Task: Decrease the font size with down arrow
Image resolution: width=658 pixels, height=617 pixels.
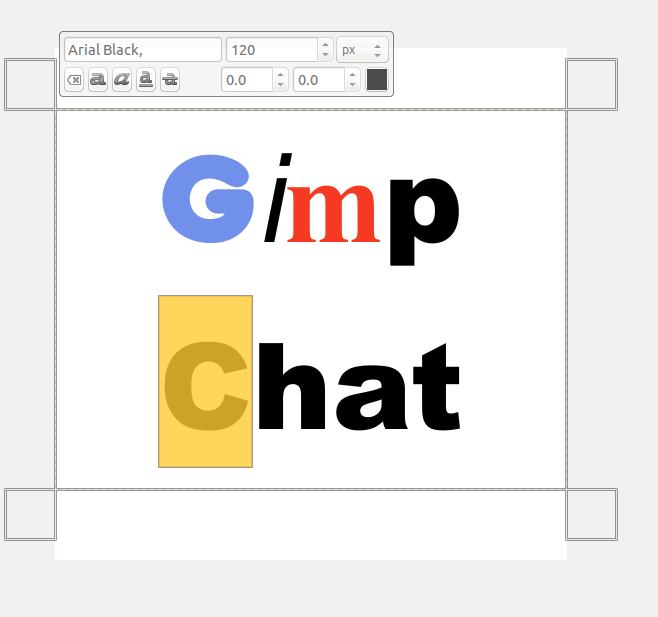Action: [x=325, y=55]
